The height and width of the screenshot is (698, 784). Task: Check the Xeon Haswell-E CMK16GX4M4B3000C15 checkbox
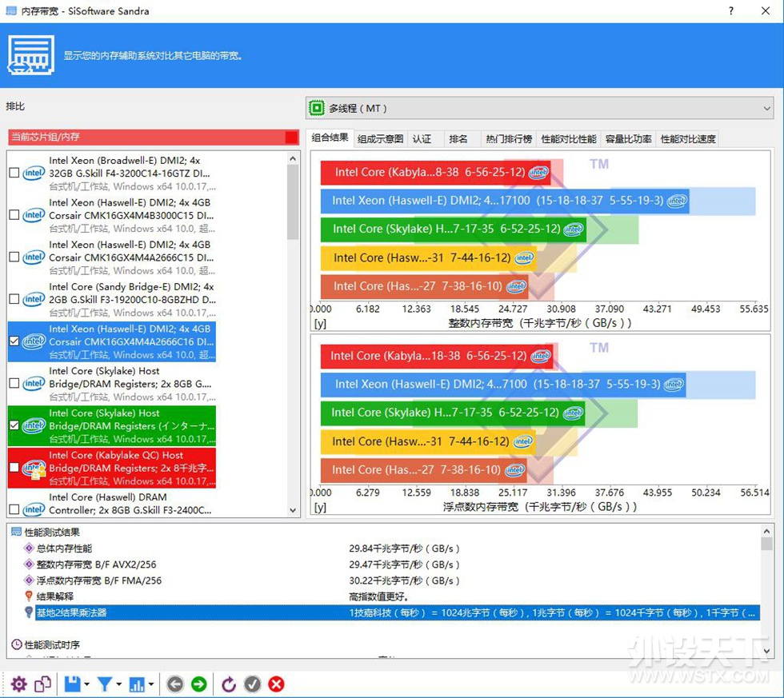click(x=14, y=215)
